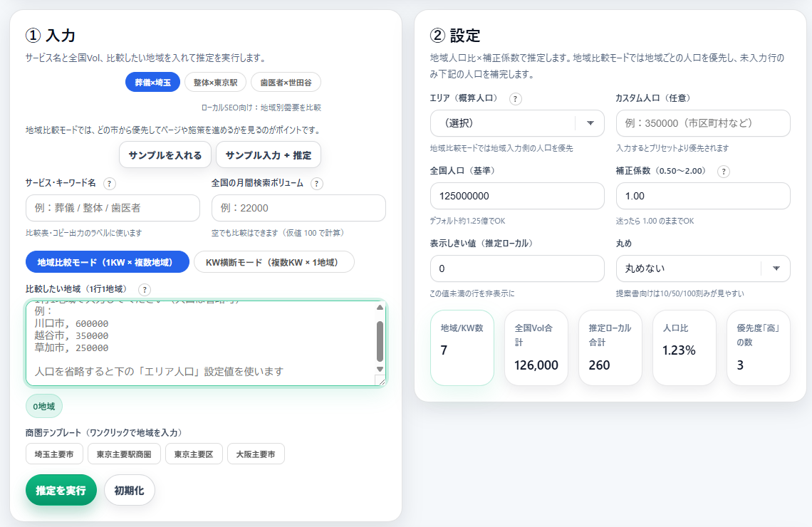Image resolution: width=812 pixels, height=527 pixels.
Task: Click the textarea scrollbar thumb
Action: pos(380,342)
